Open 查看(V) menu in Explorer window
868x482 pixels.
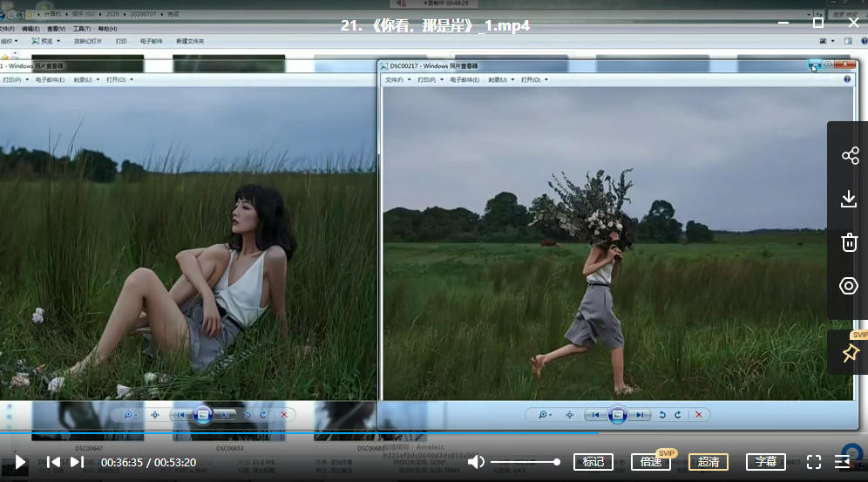point(56,29)
